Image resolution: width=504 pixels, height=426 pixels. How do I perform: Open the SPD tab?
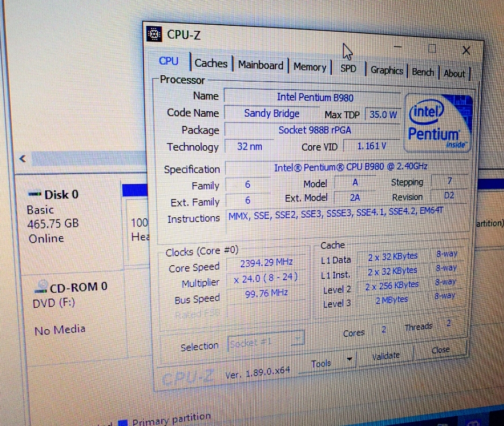tap(348, 68)
